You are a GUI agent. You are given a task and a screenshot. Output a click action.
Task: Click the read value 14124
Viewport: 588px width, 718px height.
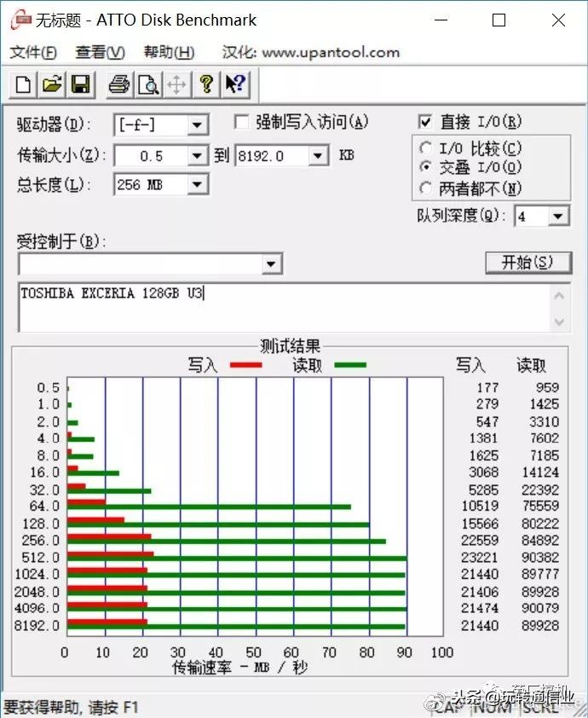coord(540,472)
